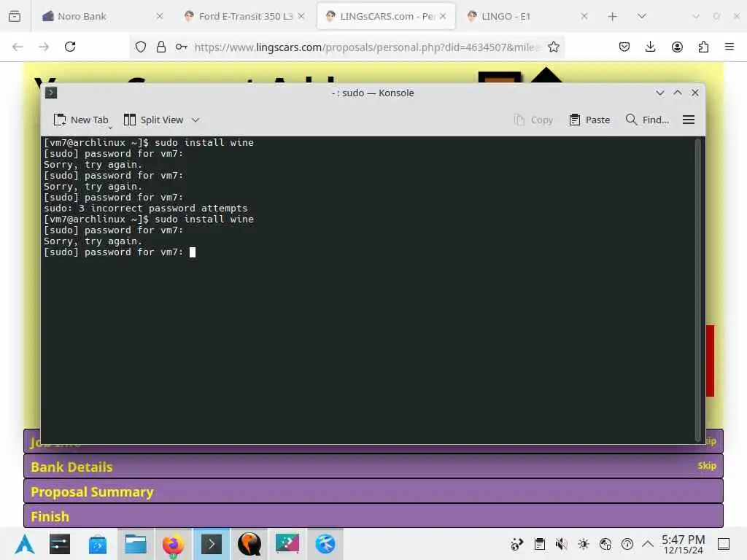The height and width of the screenshot is (560, 747).
Task: Select the LINGsCARS.com browser tab
Action: (x=386, y=16)
